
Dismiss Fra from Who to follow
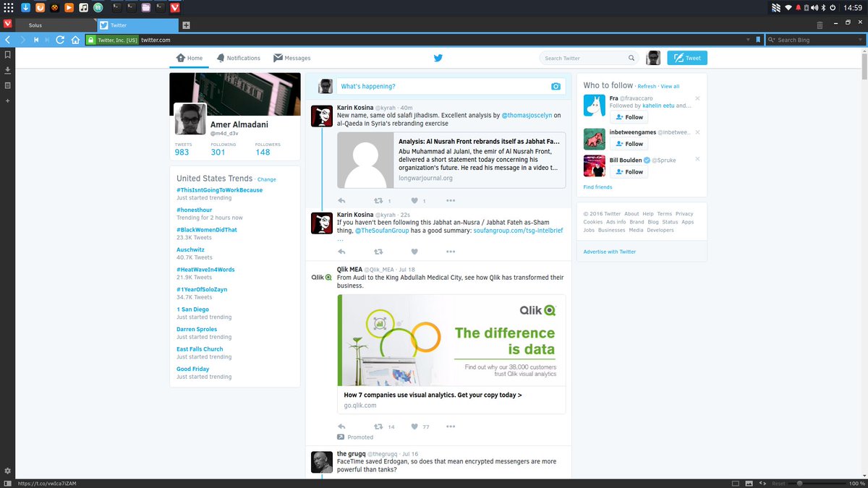(697, 98)
